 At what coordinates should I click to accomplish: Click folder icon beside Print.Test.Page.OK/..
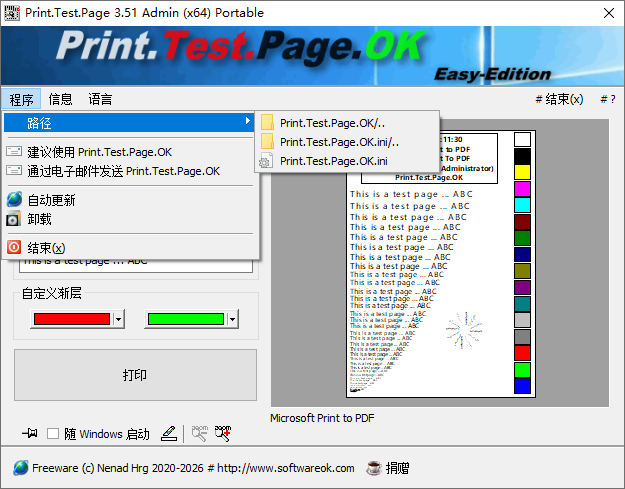pos(267,122)
